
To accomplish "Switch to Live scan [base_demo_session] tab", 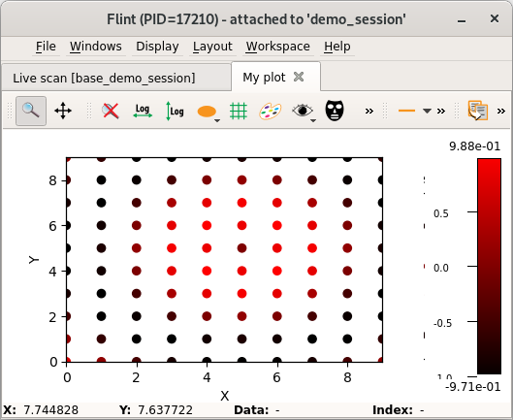I will [x=116, y=78].
